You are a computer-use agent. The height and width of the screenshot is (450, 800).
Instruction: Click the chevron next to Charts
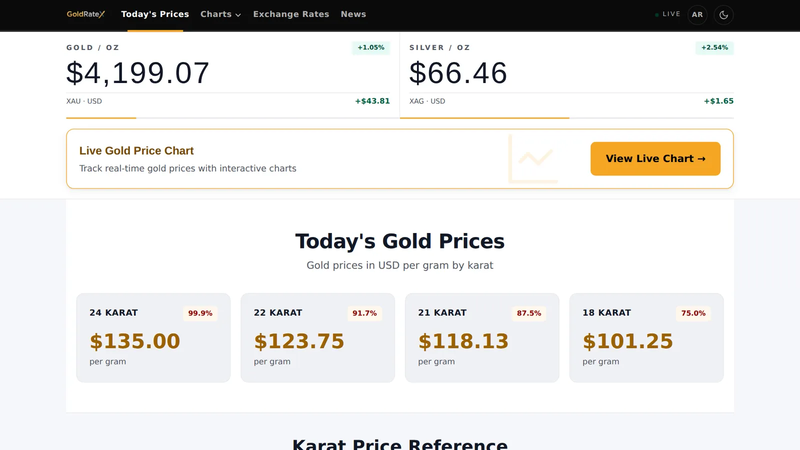[238, 15]
